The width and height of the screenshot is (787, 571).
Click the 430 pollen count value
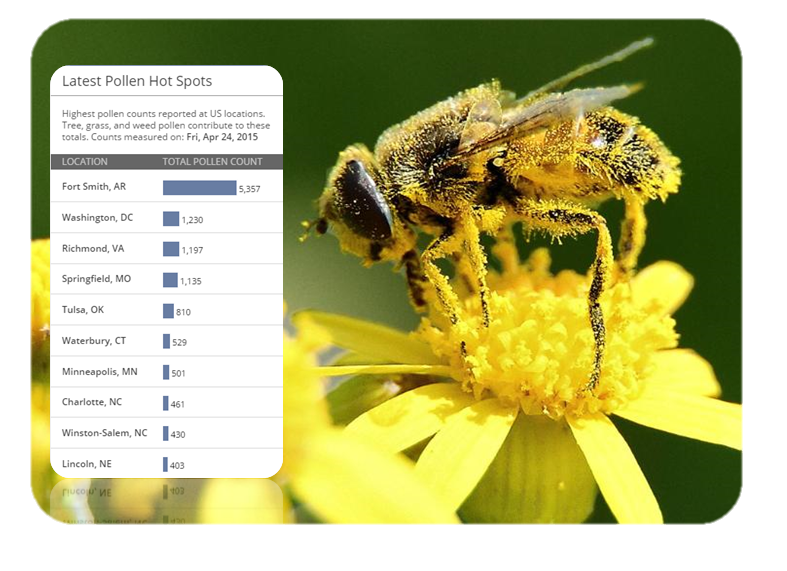coord(178,435)
